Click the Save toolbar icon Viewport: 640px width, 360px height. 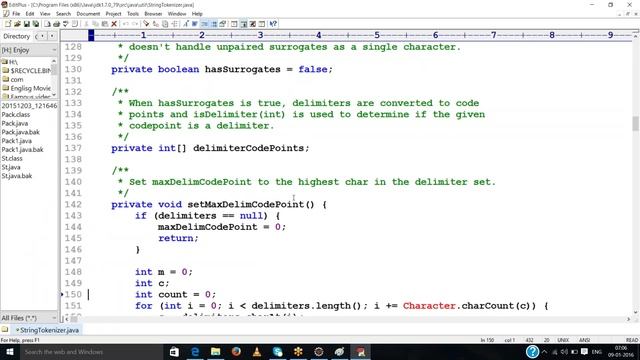(x=27, y=24)
